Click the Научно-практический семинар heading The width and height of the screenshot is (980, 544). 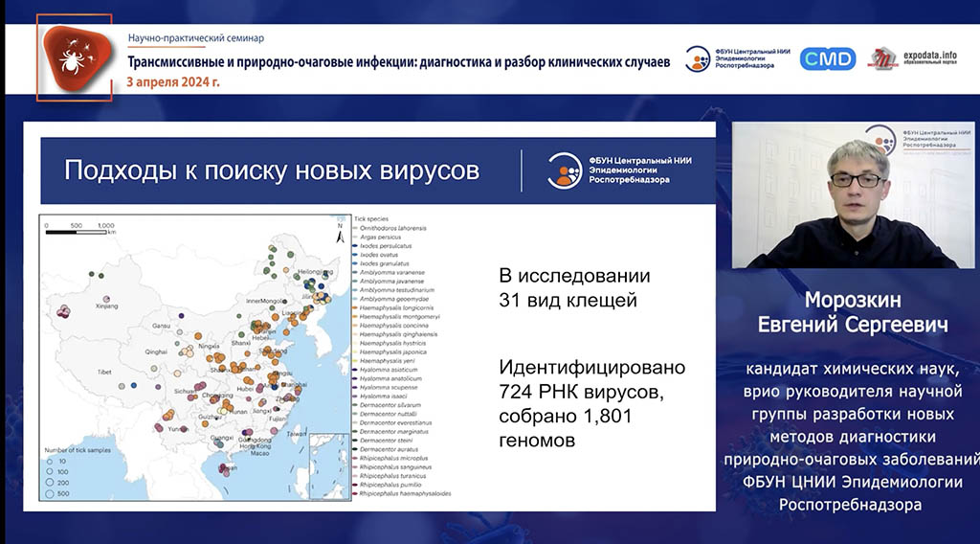tap(196, 38)
